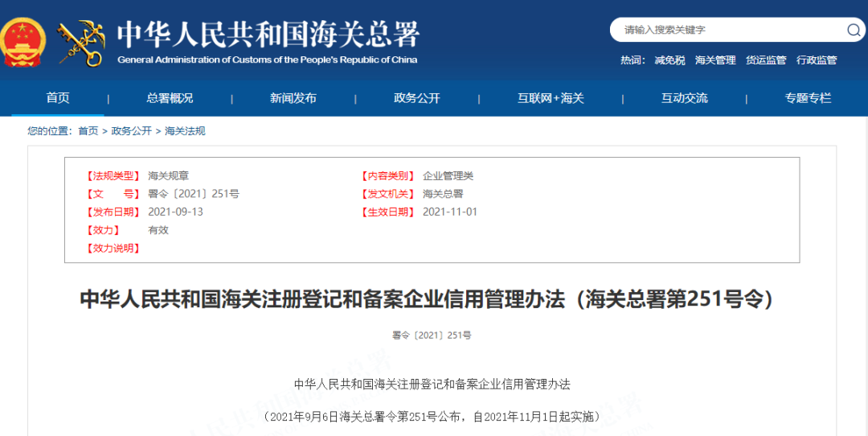Click the 效力 value 有效

[158, 230]
